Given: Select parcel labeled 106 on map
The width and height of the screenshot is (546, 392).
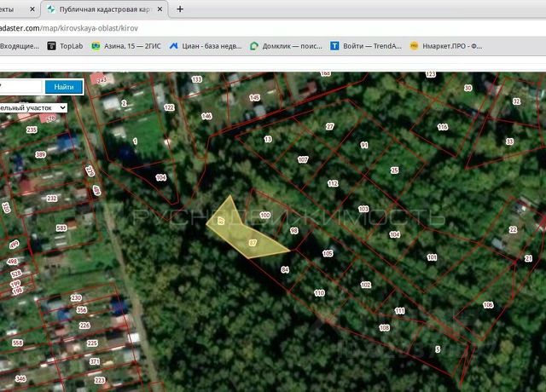Looking at the screenshot, I should click(x=488, y=305).
